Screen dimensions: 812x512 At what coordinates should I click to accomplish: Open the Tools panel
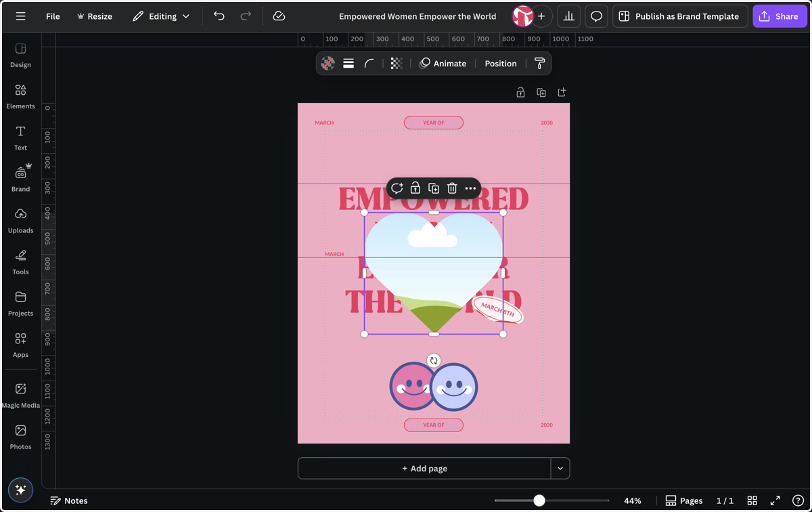click(x=20, y=261)
